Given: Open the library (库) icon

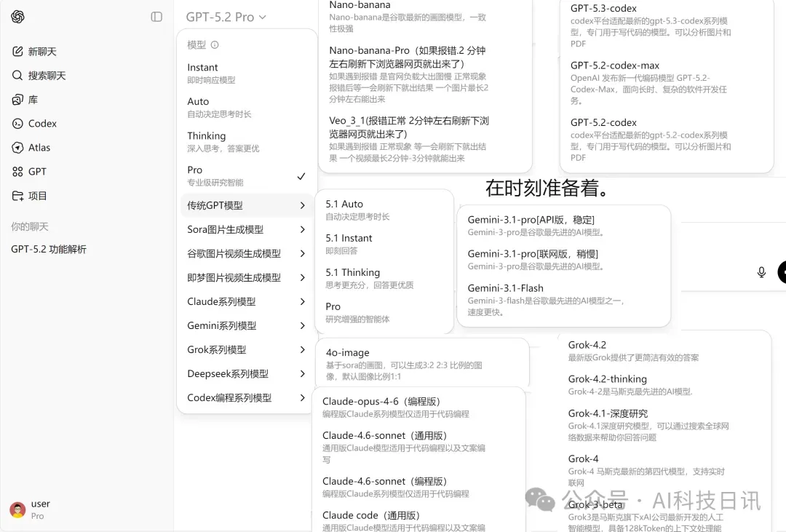Looking at the screenshot, I should (x=17, y=99).
